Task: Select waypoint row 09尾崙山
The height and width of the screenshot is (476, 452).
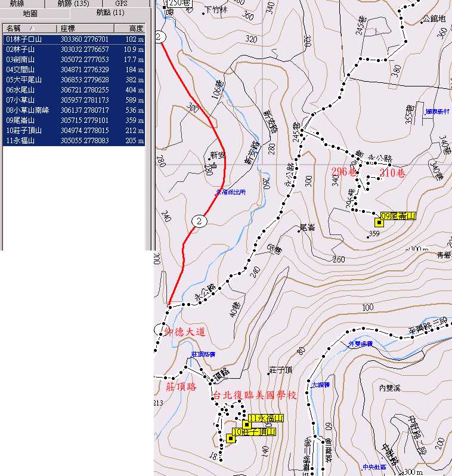Action: pos(74,120)
